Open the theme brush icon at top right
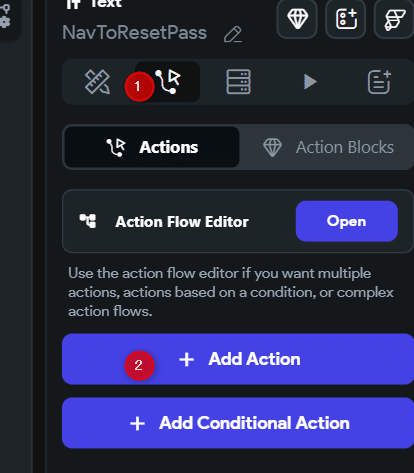414x473 pixels. [394, 19]
